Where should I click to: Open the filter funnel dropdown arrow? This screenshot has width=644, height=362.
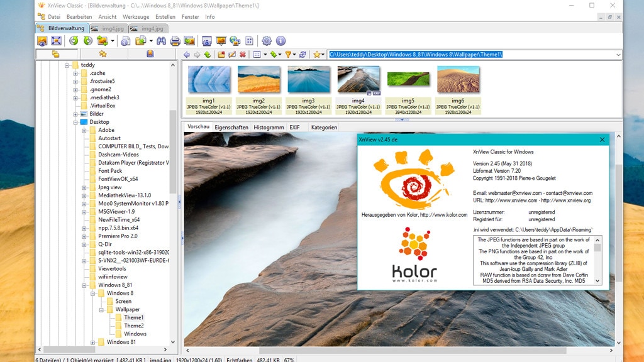[296, 55]
